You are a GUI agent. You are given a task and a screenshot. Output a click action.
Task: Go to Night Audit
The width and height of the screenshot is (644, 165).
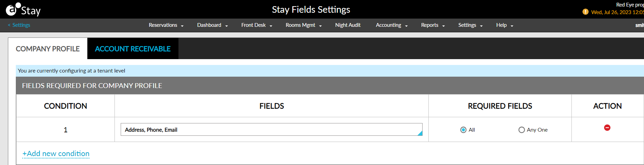(348, 25)
